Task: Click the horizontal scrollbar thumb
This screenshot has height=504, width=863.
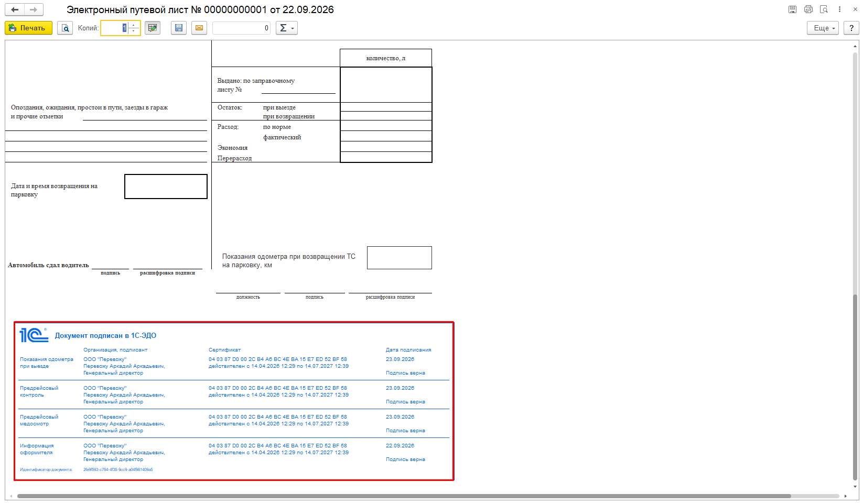Action: [x=404, y=496]
